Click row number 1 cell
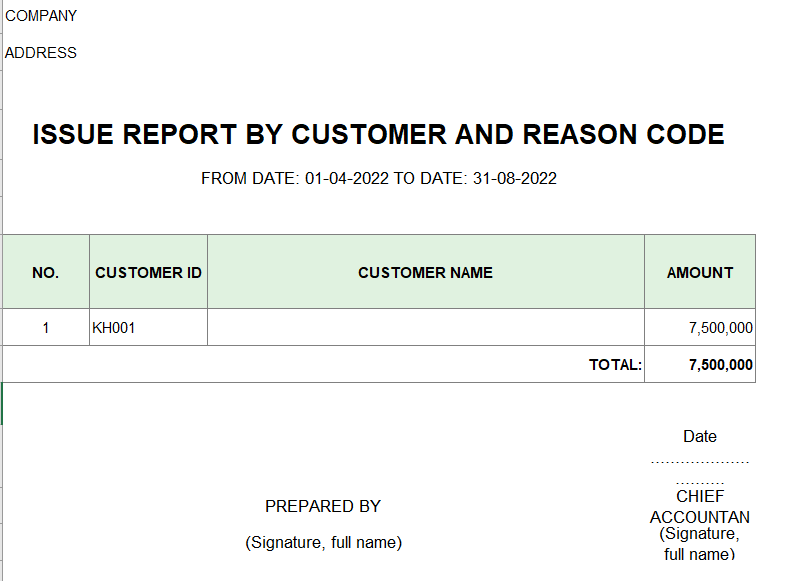Screen dimensions: 792x581 (46, 327)
